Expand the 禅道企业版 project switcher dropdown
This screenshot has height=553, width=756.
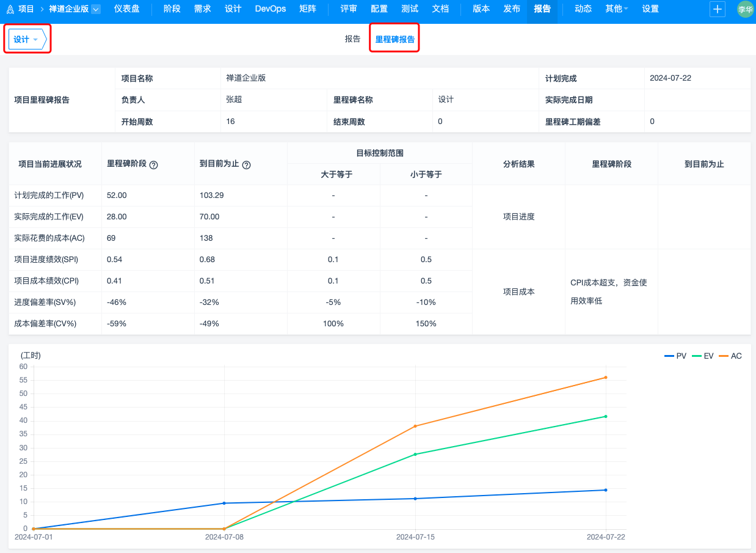click(x=95, y=9)
